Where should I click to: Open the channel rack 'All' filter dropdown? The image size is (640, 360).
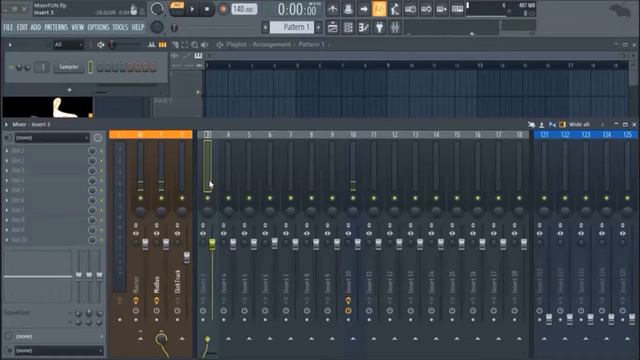click(x=68, y=44)
